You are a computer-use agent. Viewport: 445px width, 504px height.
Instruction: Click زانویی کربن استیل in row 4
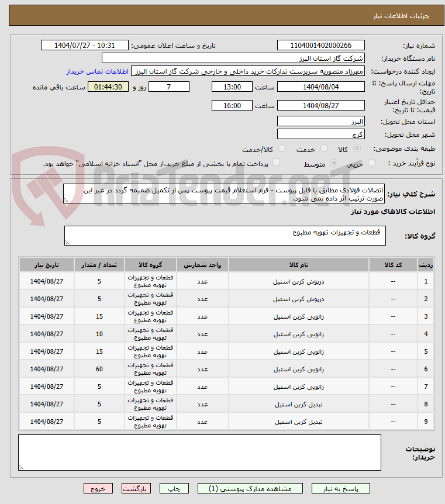[299, 334]
